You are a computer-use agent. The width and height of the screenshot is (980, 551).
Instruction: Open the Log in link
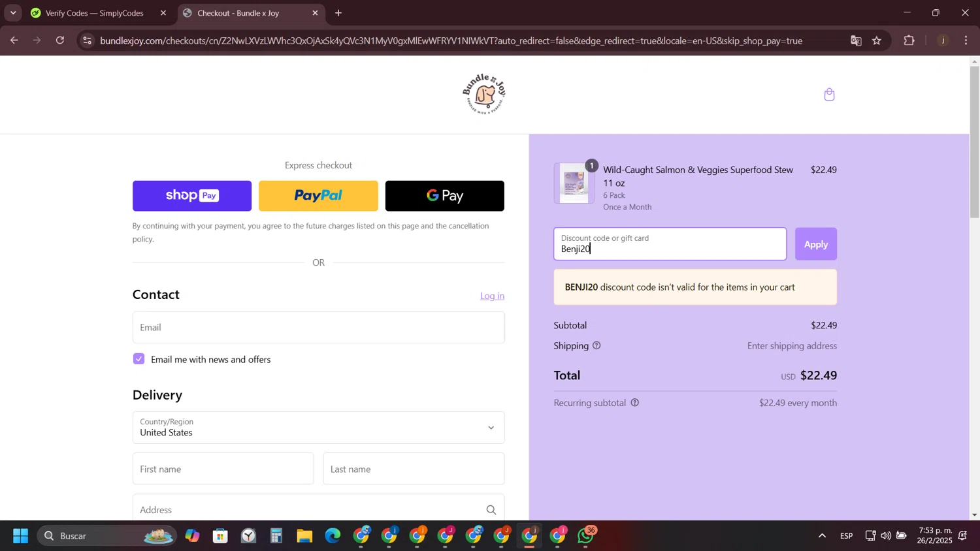click(492, 296)
